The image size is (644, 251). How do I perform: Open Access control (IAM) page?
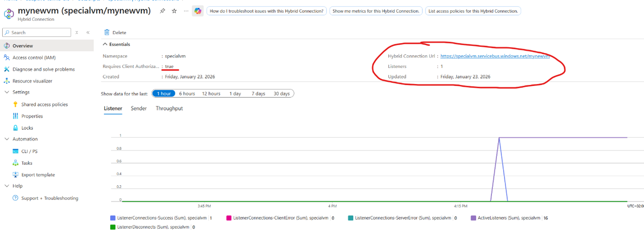tap(34, 58)
